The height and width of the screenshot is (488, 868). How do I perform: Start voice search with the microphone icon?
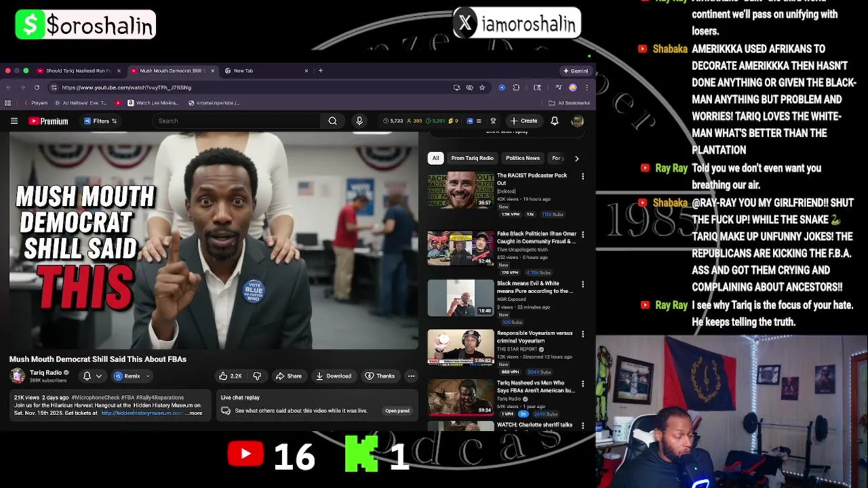[359, 121]
